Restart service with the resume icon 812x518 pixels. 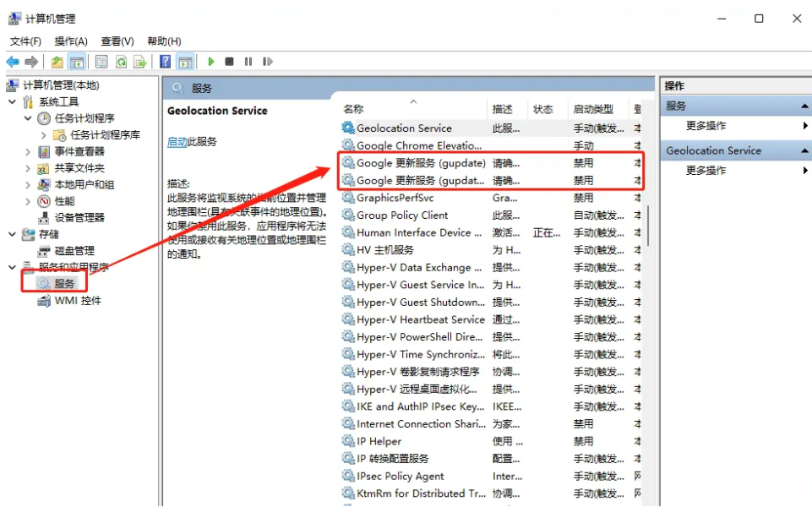pos(267,62)
